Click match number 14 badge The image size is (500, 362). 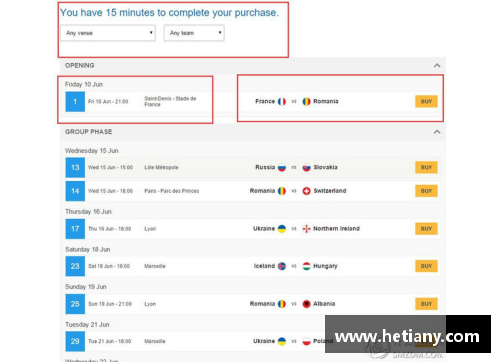75,191
